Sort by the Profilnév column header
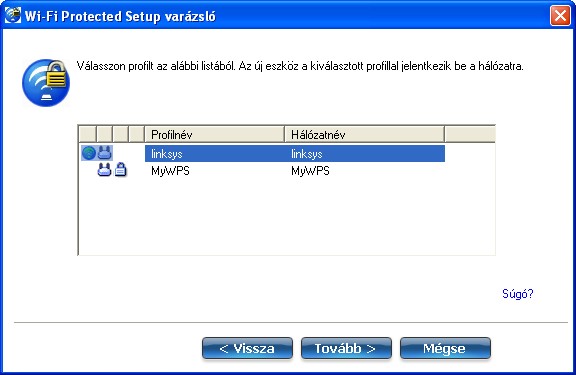This screenshot has height=375, width=576. (214, 134)
